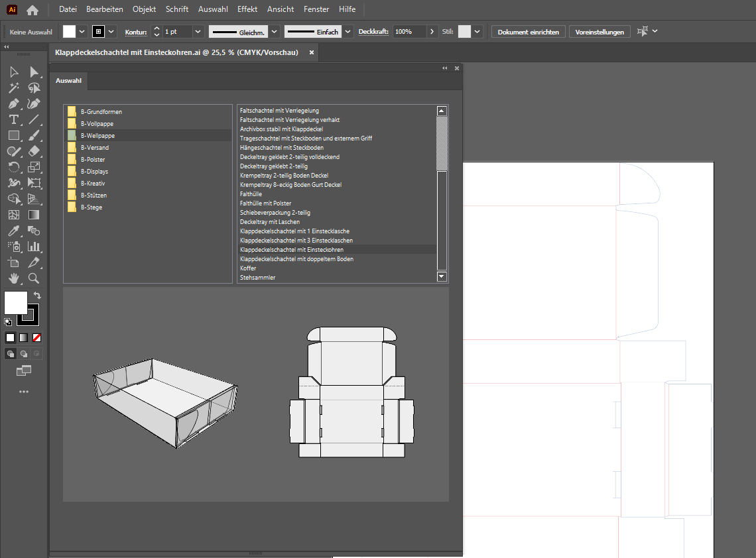The width and height of the screenshot is (756, 558).
Task: Open the Stil graphic style dropdown
Action: (x=478, y=32)
